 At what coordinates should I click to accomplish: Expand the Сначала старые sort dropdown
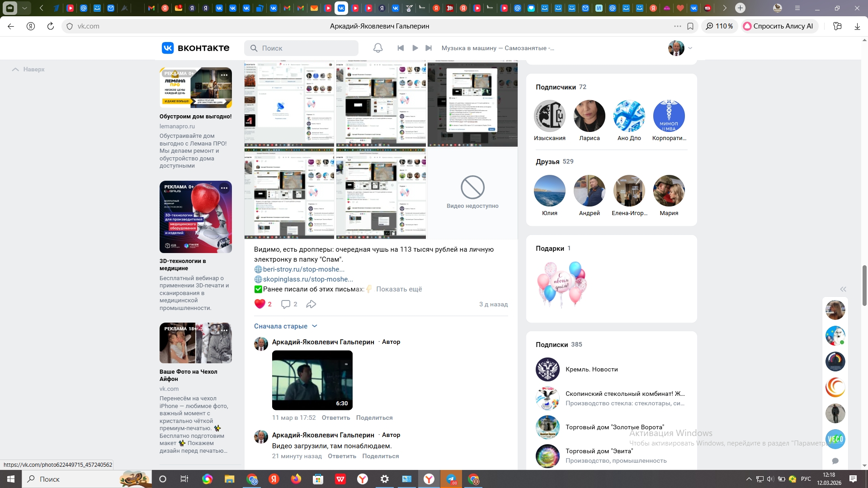pos(286,326)
